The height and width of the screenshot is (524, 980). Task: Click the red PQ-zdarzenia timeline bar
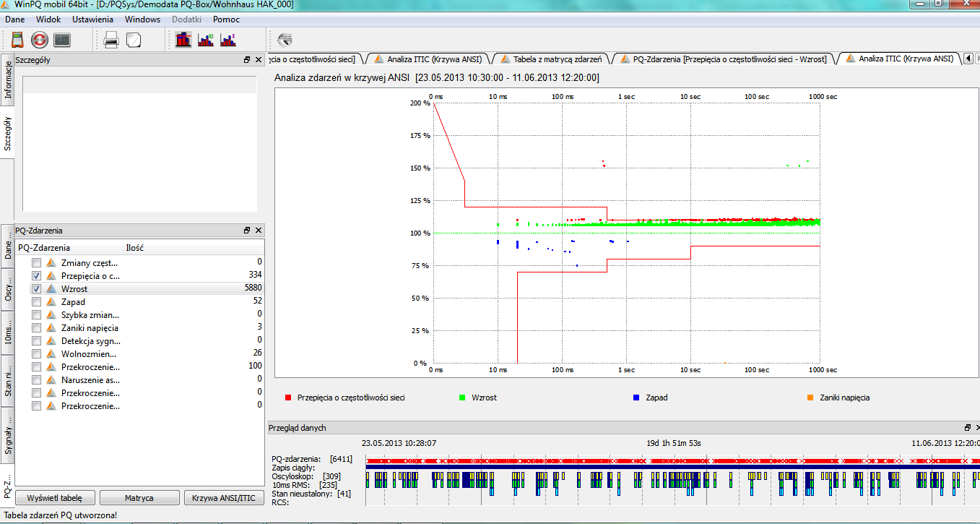(x=672, y=460)
